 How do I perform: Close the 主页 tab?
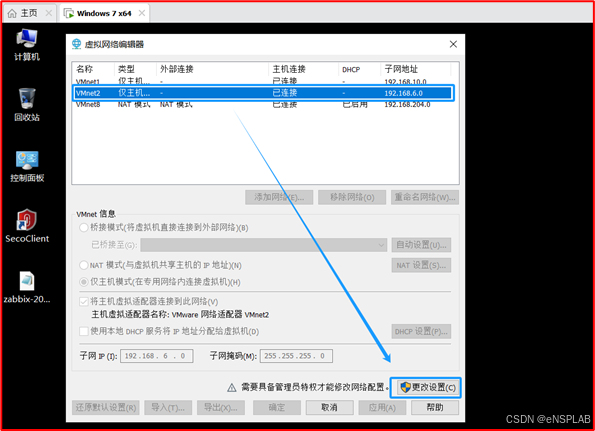pyautogui.click(x=49, y=13)
